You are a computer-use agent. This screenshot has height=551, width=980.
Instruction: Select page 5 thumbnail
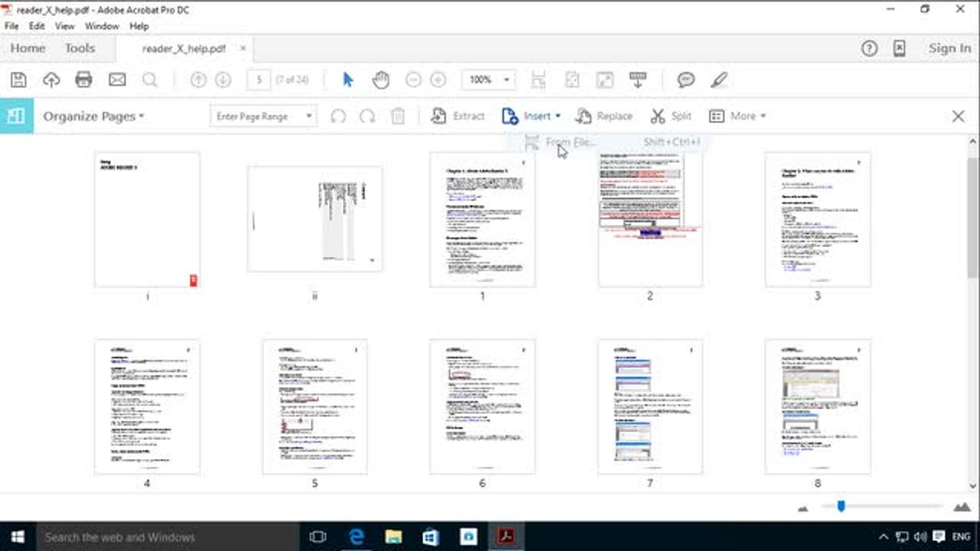(x=314, y=407)
